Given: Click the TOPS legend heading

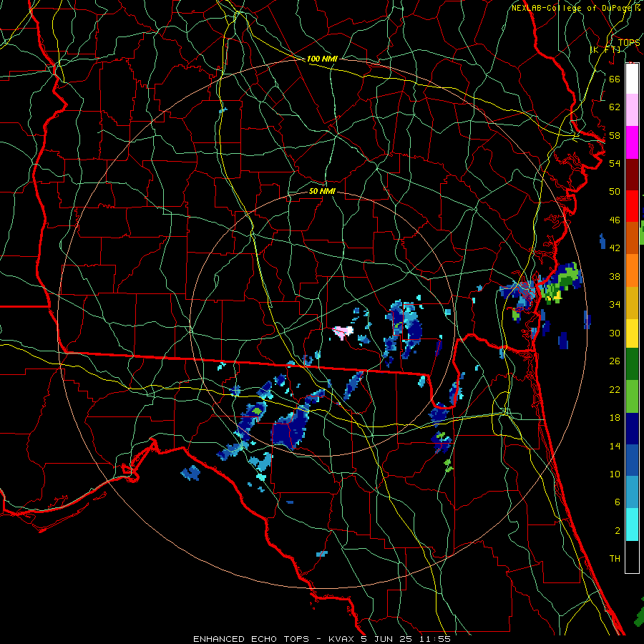Looking at the screenshot, I should 629,42.
